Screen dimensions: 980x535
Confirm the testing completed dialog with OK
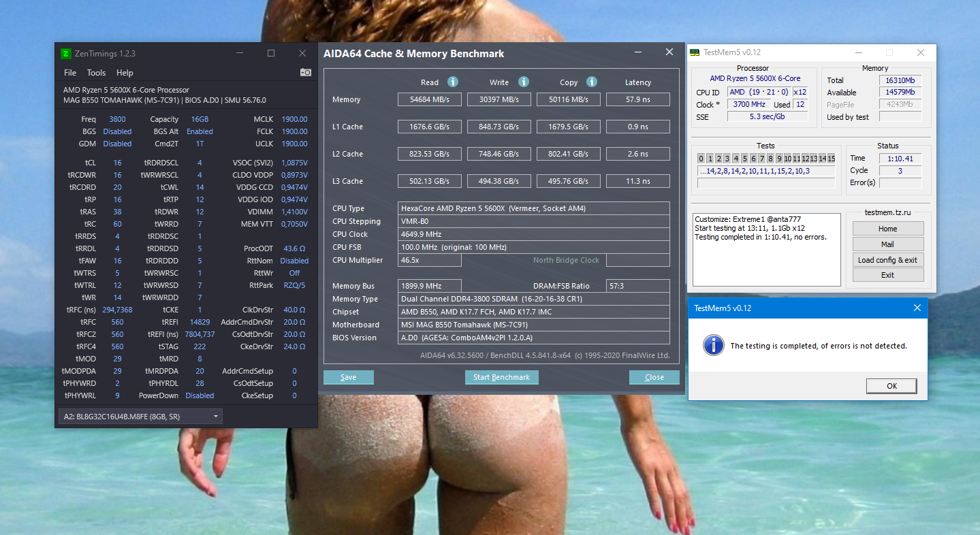[x=891, y=386]
